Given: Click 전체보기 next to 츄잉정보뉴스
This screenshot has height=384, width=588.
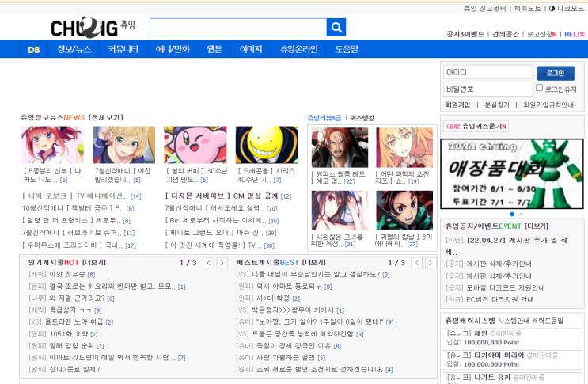Looking at the screenshot, I should 106,117.
